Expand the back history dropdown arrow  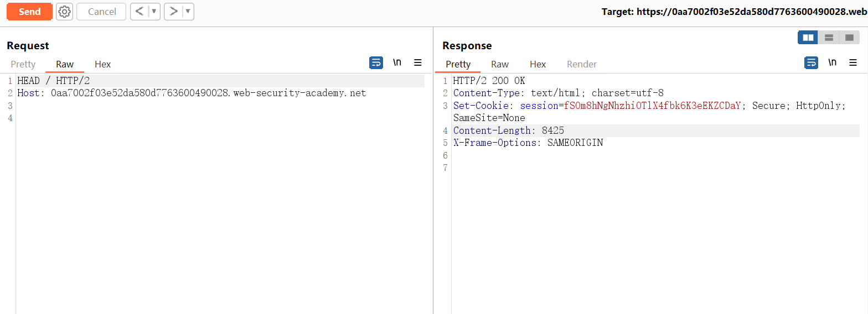coord(154,12)
